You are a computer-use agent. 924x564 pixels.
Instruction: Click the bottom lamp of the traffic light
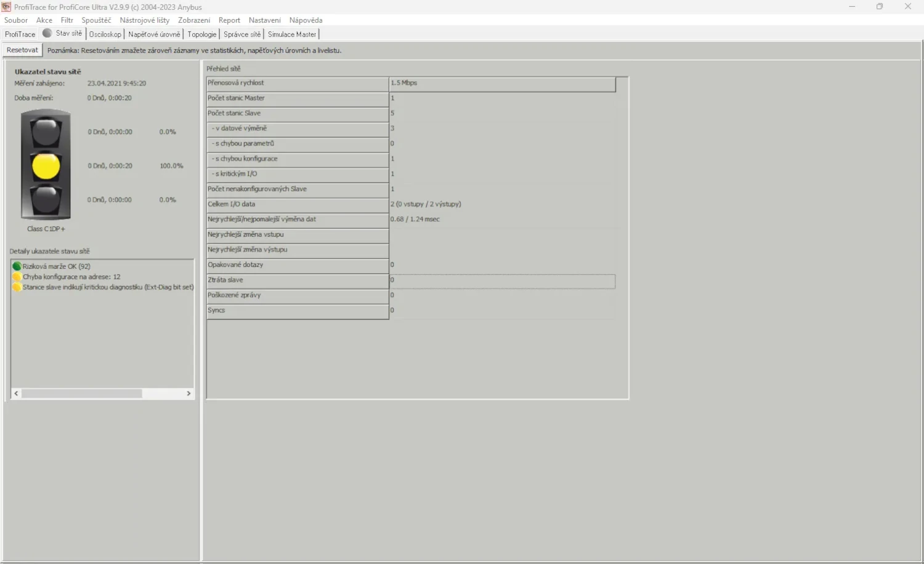click(46, 200)
